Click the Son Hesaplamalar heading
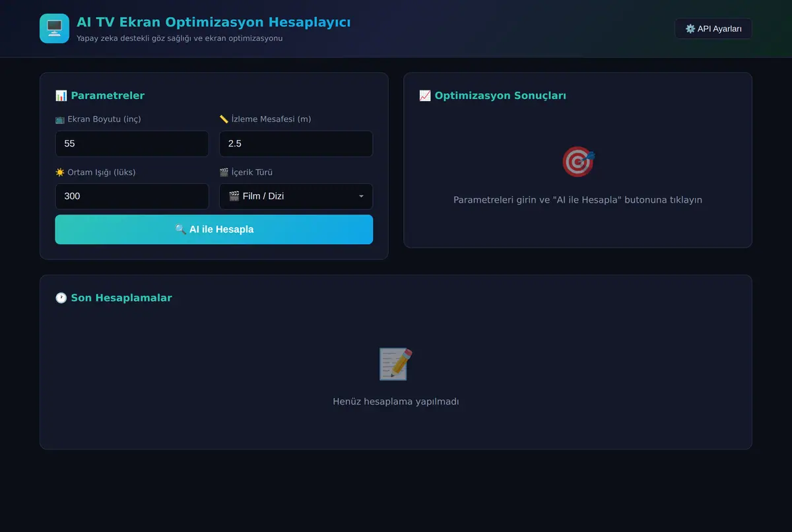 click(x=114, y=298)
